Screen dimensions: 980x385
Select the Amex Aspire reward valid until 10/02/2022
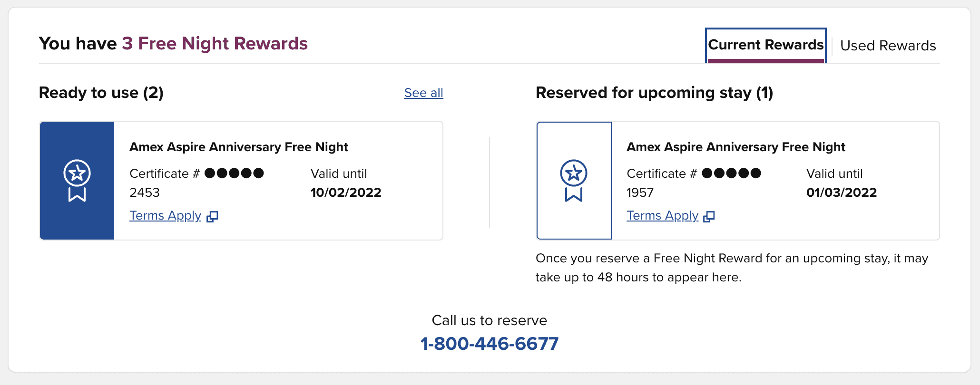tap(241, 181)
